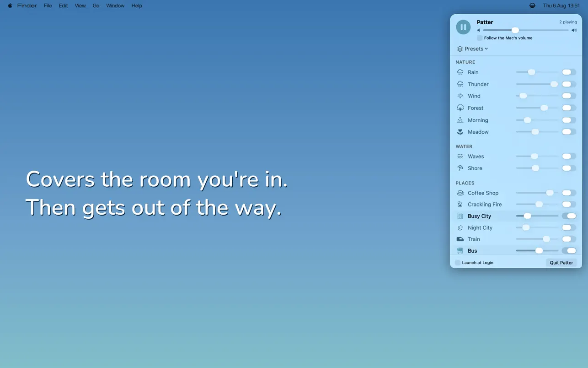Open the Edit menu
The height and width of the screenshot is (368, 588).
click(64, 5)
